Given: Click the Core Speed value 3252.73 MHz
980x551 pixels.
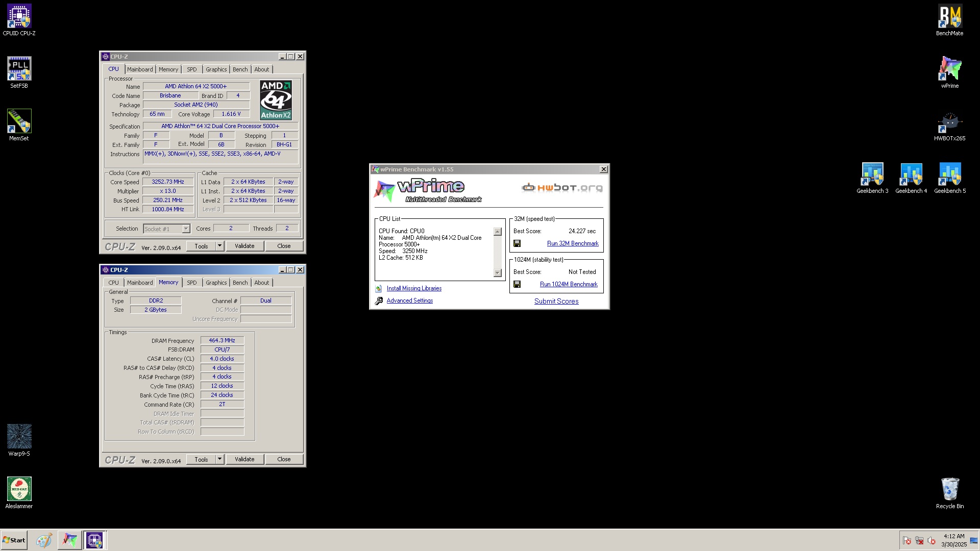Looking at the screenshot, I should coord(168,182).
